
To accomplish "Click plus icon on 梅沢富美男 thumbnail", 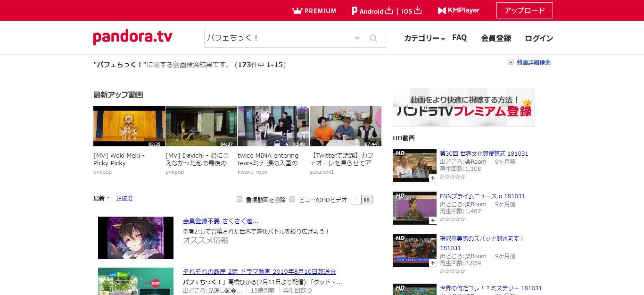I will 432,263.
